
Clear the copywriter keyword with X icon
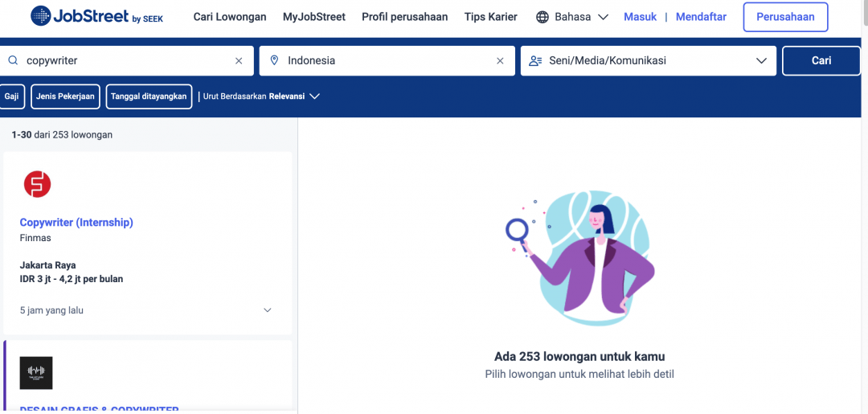click(x=239, y=60)
